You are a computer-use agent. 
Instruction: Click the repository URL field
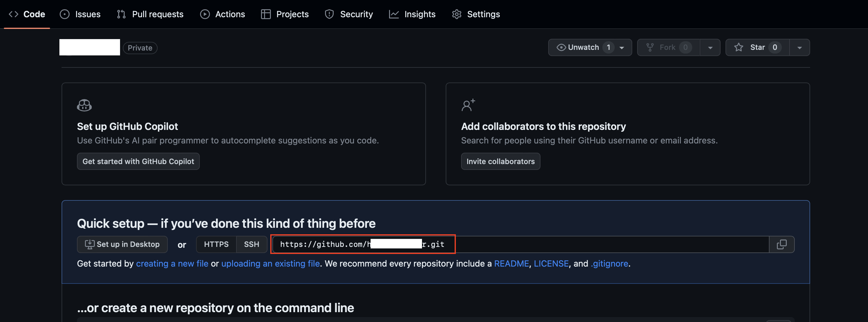[520, 244]
